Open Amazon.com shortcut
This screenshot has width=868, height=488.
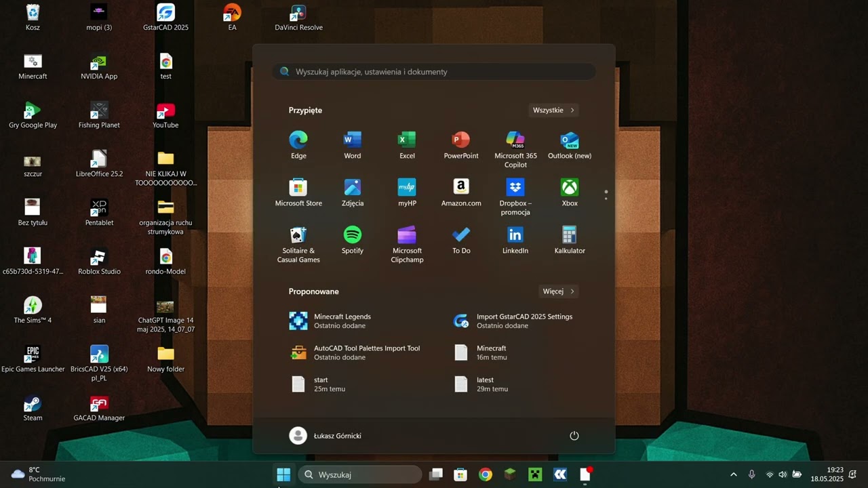[x=461, y=193]
